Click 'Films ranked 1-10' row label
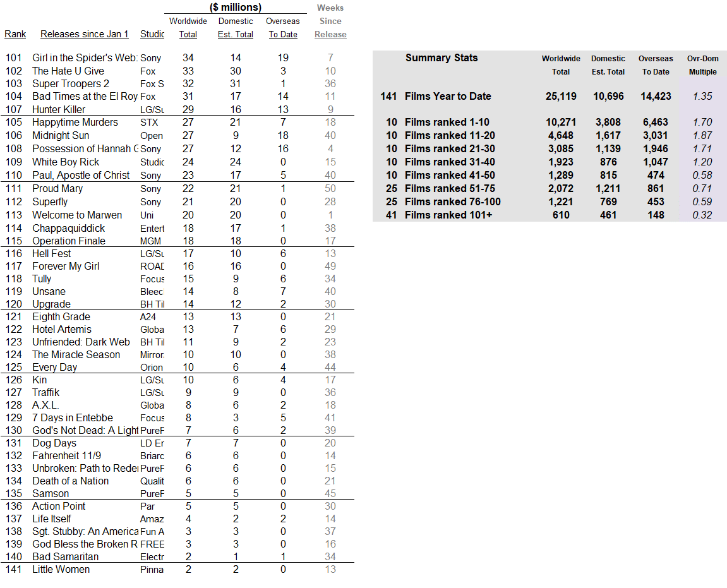 pos(447,123)
